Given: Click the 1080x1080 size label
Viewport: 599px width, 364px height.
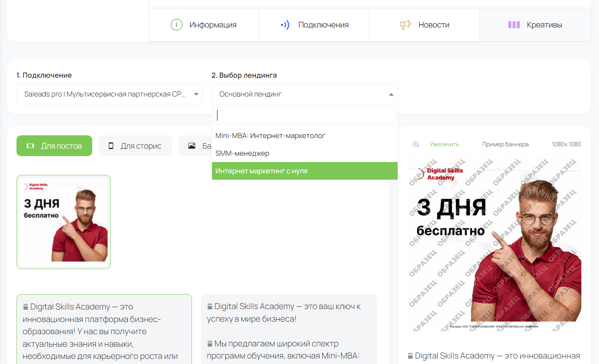Looking at the screenshot, I should 566,144.
